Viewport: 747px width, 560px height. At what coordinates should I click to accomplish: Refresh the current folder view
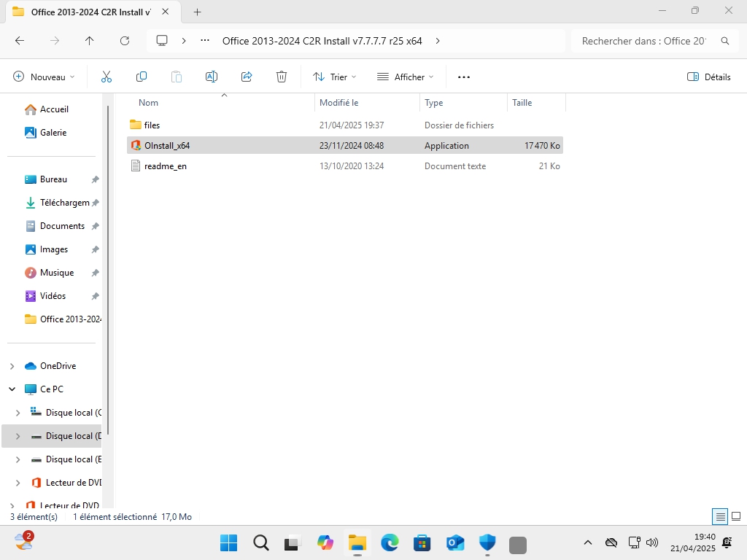pos(125,41)
